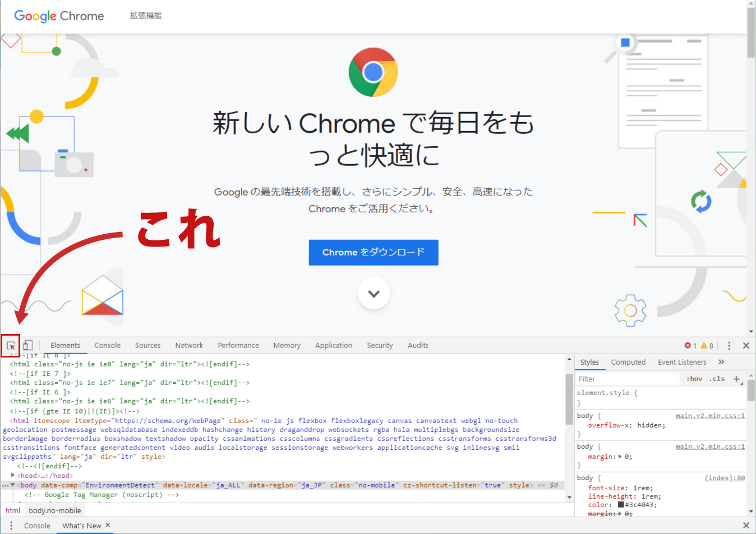
Task: Switch to the Computed pane tab
Action: (628, 363)
